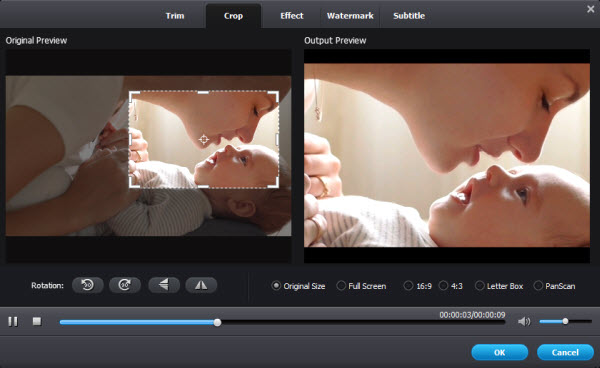This screenshot has height=368, width=600.
Task: Click the crop box bottom-left corner handle
Action: coord(134,183)
